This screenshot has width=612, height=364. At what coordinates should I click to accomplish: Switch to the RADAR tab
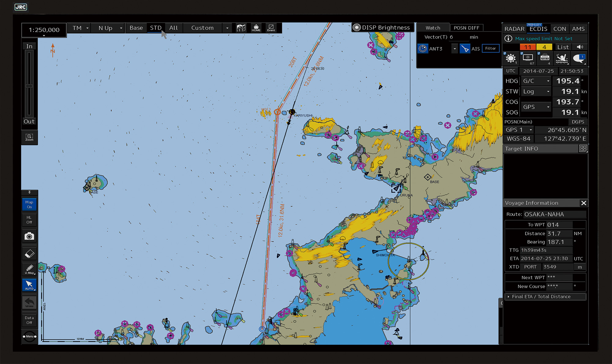coord(514,28)
